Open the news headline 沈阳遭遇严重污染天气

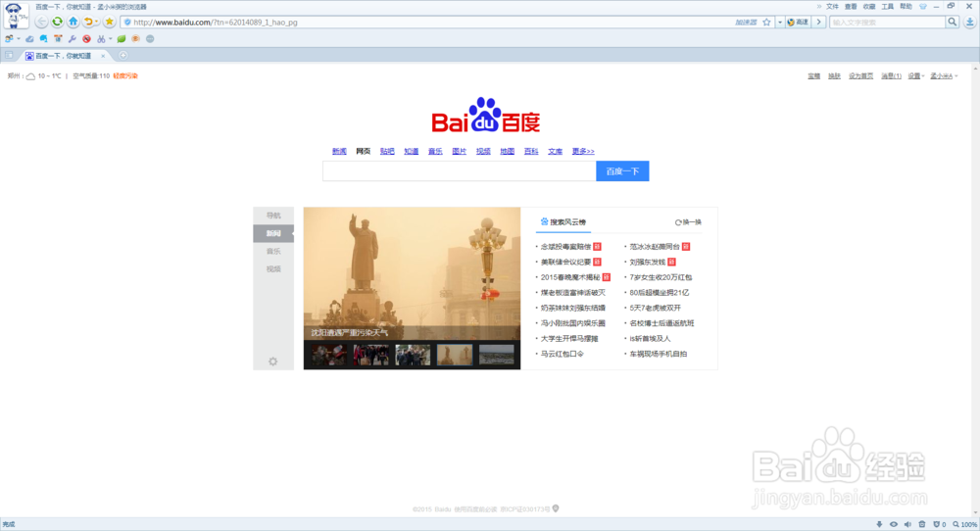coord(350,333)
